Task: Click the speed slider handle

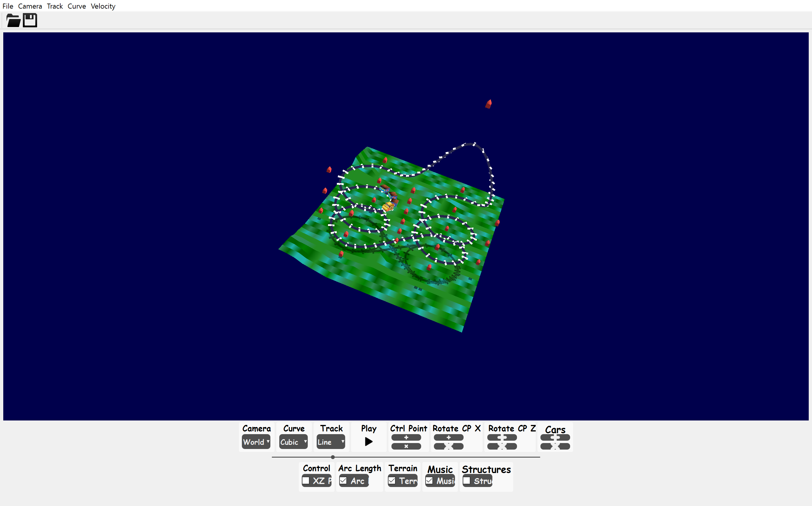Action: coord(333,457)
